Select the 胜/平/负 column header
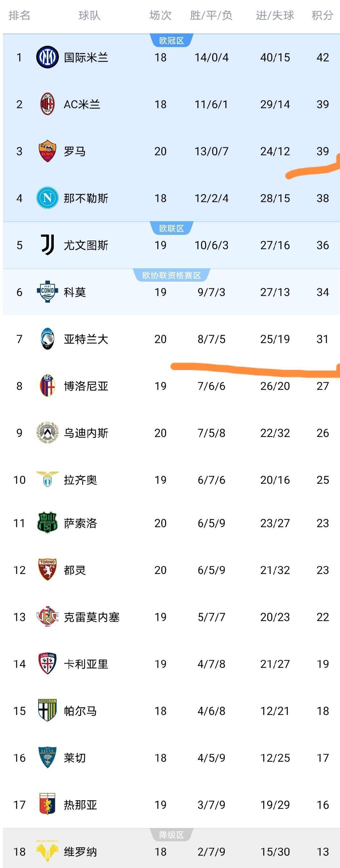Image resolution: width=340 pixels, height=868 pixels. (211, 15)
